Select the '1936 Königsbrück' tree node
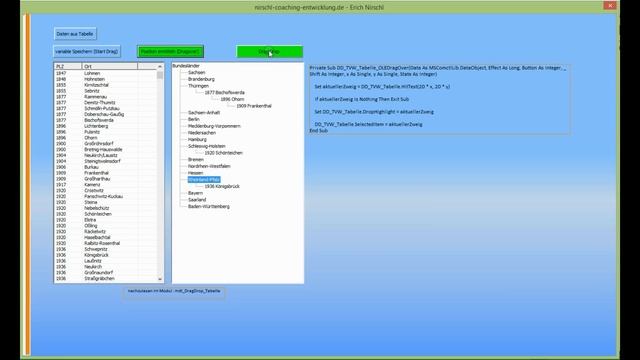640x360 pixels. point(222,186)
